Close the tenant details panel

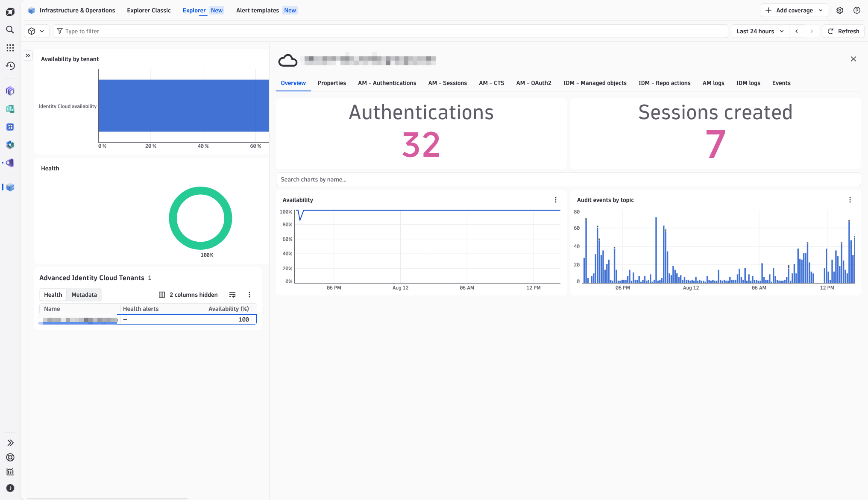point(853,59)
